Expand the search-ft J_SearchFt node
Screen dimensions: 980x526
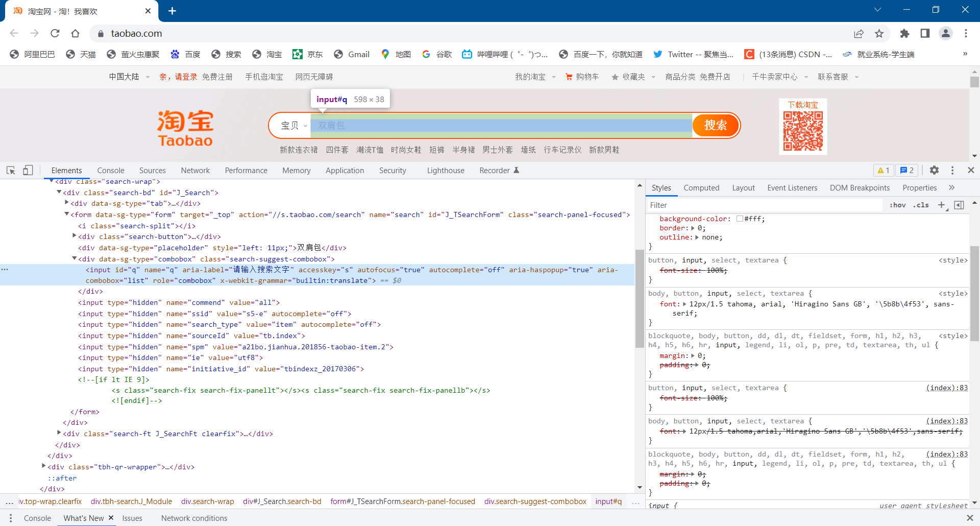59,433
